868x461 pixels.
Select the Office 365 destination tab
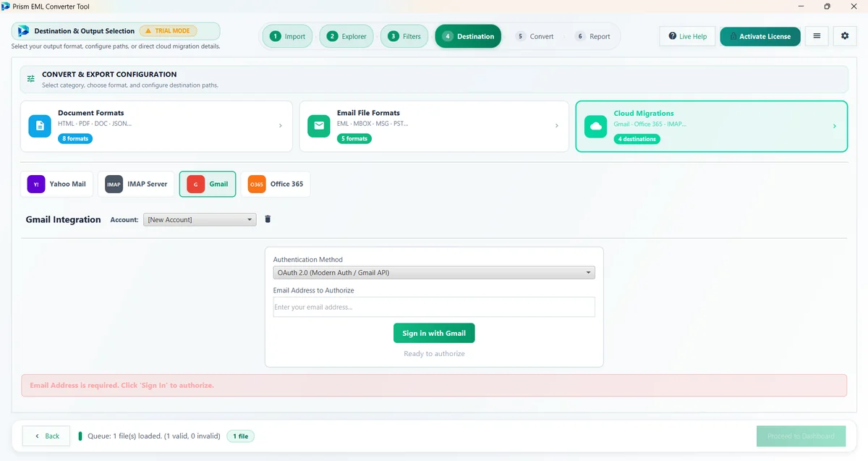[276, 184]
